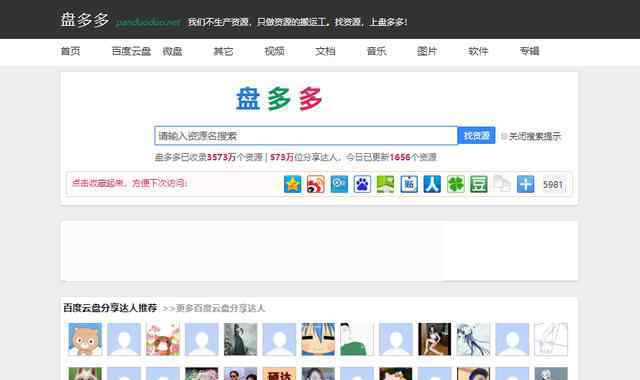Toggle 关闭搜索提示 option
This screenshot has width=640, height=380.
[x=531, y=136]
